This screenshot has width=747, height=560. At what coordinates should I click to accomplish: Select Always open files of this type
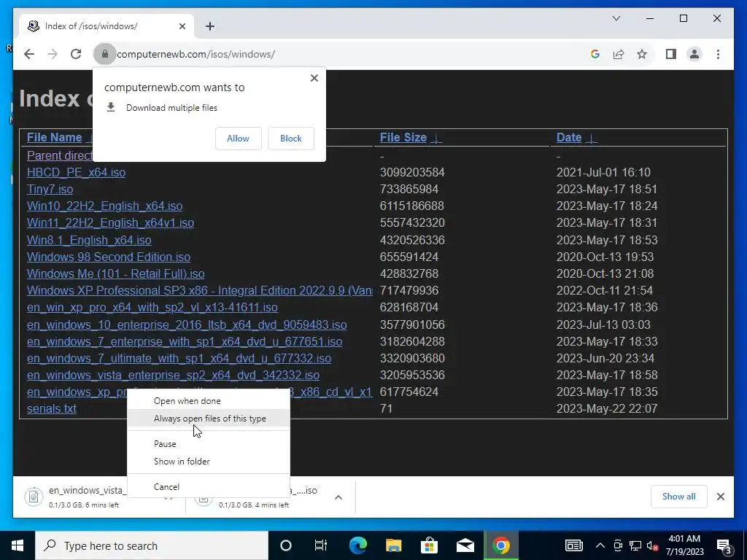(209, 419)
